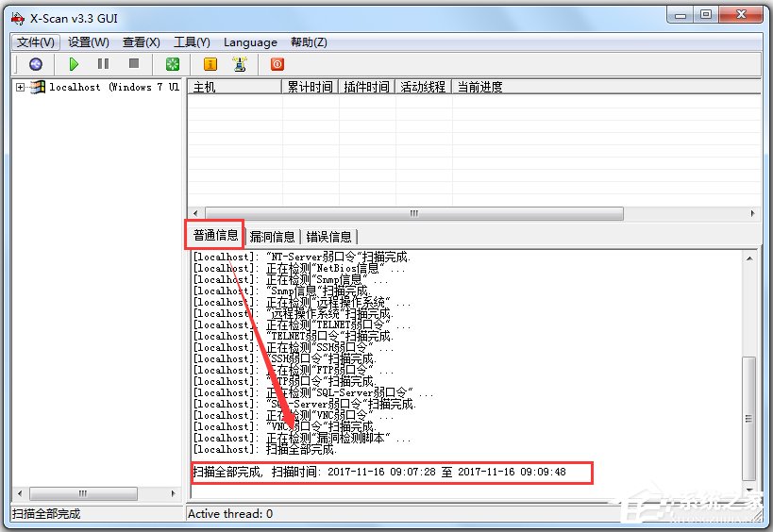Click log line 正在检测"Snmp信息"
Viewport: 773px width, 532px height.
click(291, 279)
